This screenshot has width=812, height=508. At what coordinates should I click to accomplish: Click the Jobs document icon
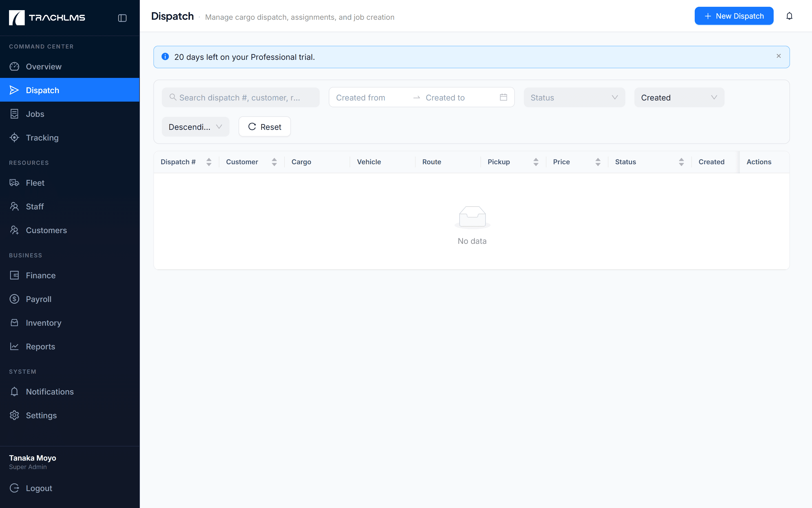tap(14, 114)
